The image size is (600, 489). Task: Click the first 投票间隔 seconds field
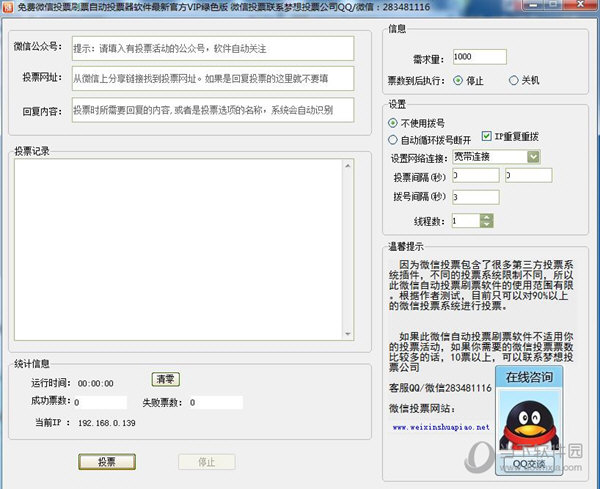click(476, 175)
